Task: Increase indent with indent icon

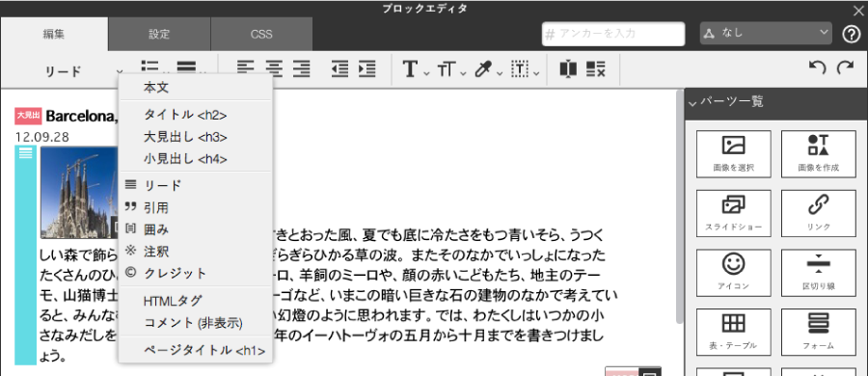Action: pyautogui.click(x=367, y=69)
